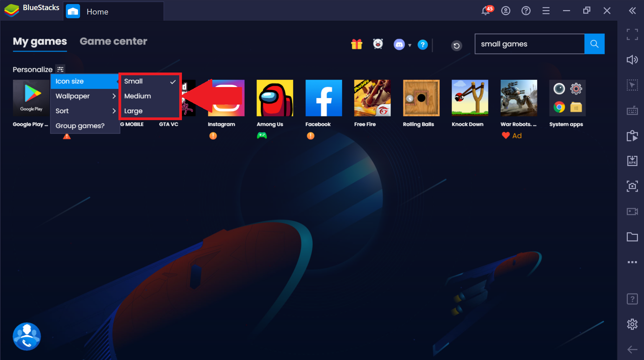Click the blue help question icon
Viewport: 644px width, 360px height.
tap(423, 45)
